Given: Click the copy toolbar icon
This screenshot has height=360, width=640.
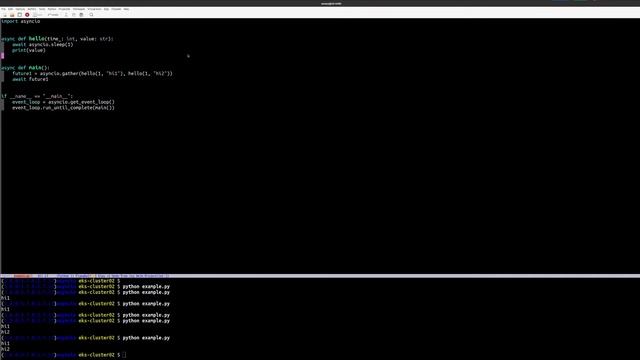Looking at the screenshot, I should point(73,15).
